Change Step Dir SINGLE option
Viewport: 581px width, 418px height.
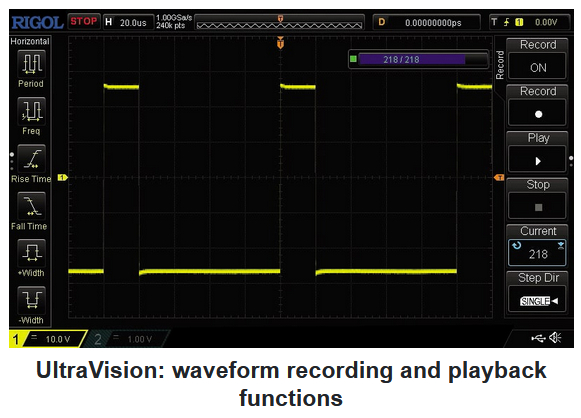click(538, 301)
